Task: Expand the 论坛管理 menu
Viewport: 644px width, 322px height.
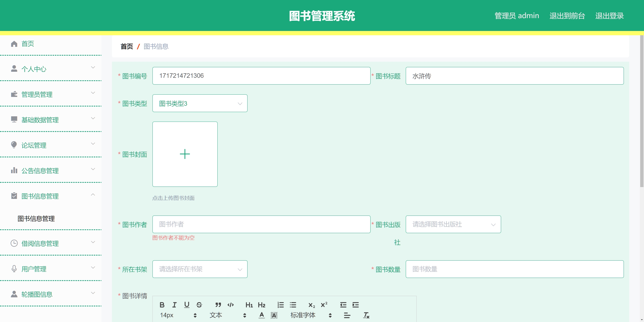Action: 93,144
